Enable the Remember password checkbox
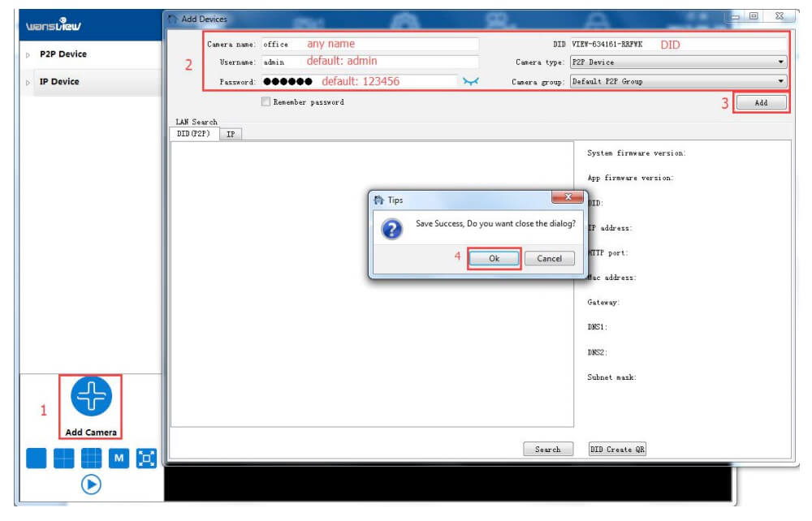This screenshot has height=521, width=812. [x=266, y=101]
